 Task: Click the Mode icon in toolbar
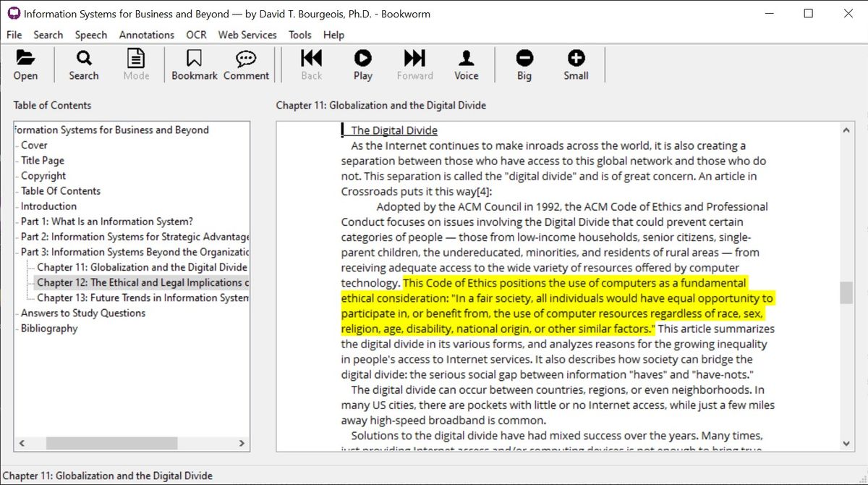136,64
